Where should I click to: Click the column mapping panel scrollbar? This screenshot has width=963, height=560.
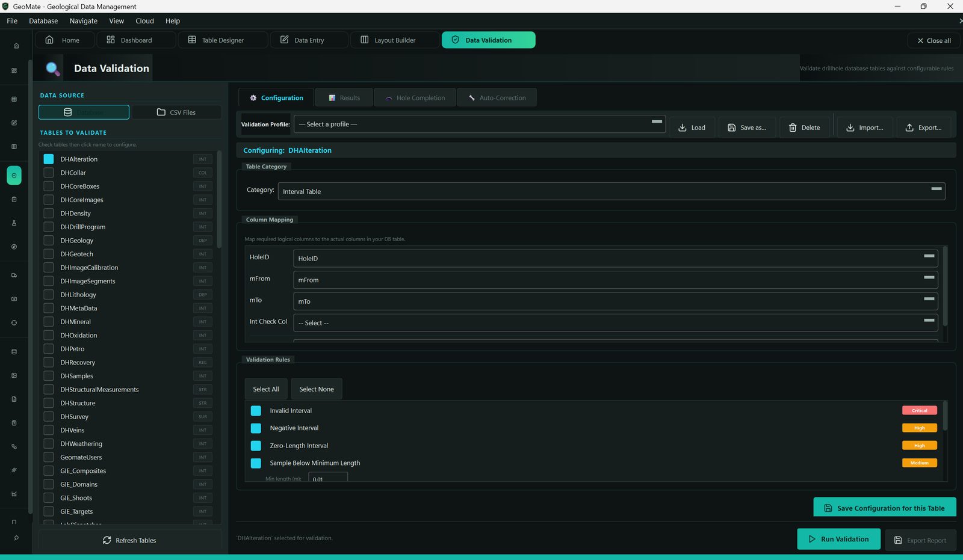click(x=945, y=286)
